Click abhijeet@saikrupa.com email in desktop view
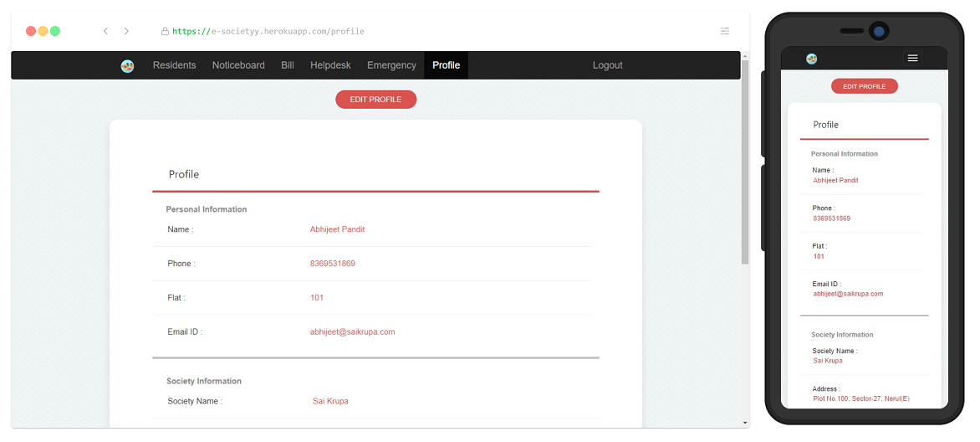This screenshot has width=980, height=442. (x=353, y=331)
